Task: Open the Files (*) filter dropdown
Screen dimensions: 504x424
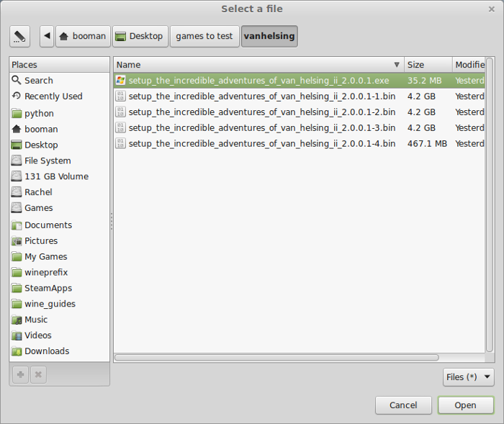Action: [x=468, y=377]
